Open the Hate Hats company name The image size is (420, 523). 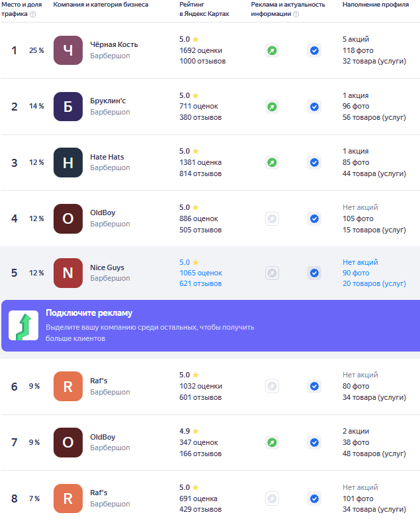[107, 157]
